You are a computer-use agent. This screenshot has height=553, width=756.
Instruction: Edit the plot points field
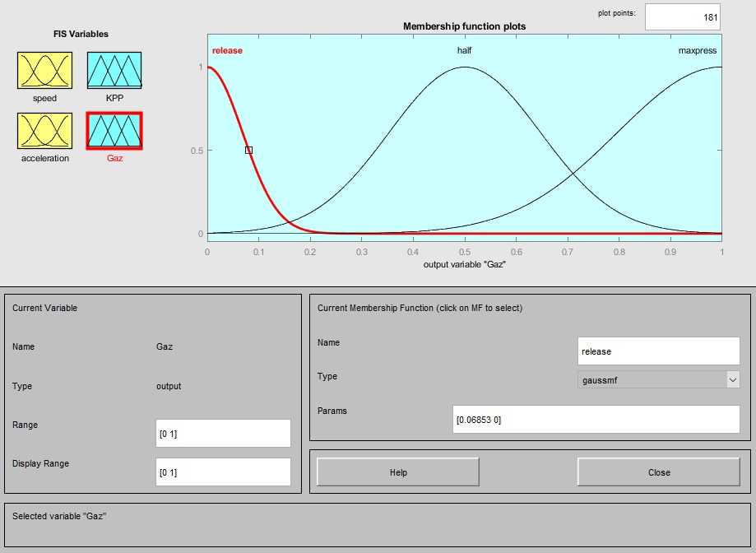(x=683, y=17)
